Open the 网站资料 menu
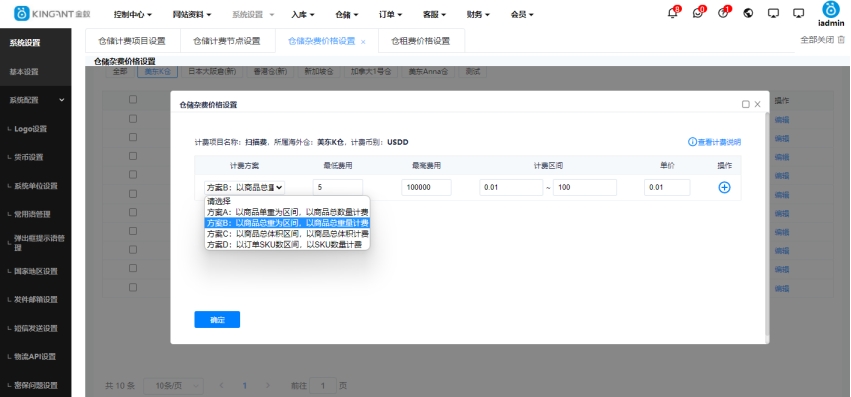Image resolution: width=851 pixels, height=397 pixels. point(192,15)
